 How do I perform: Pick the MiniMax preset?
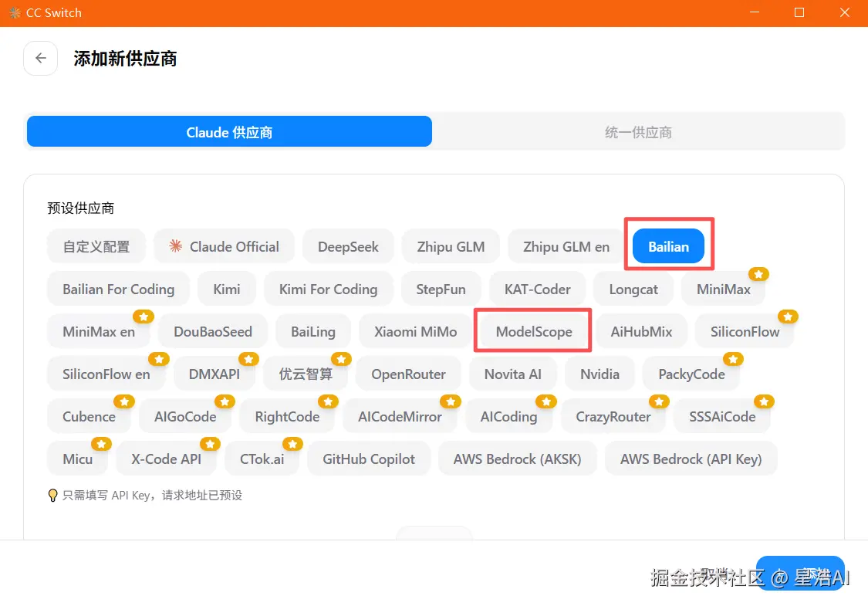tap(724, 289)
